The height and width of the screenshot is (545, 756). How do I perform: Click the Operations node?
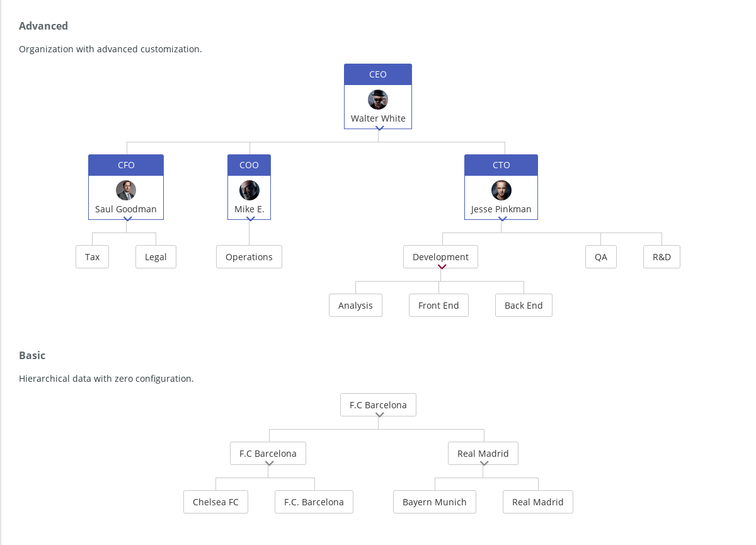pos(249,256)
